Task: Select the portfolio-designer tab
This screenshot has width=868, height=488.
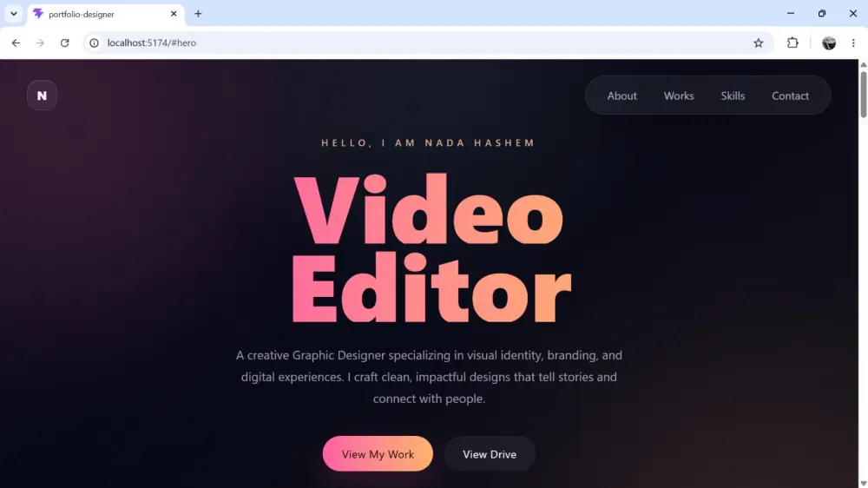Action: [x=105, y=14]
